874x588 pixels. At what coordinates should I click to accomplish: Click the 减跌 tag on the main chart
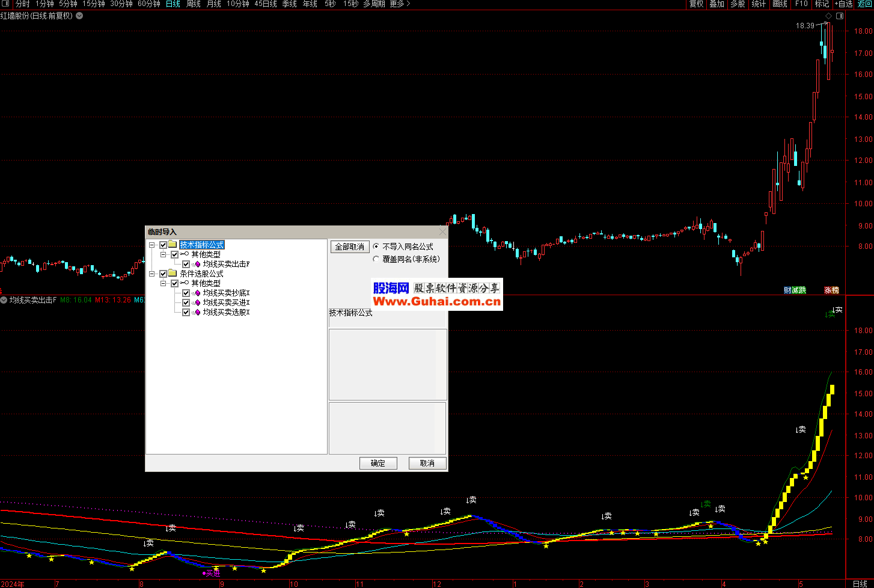tap(799, 290)
